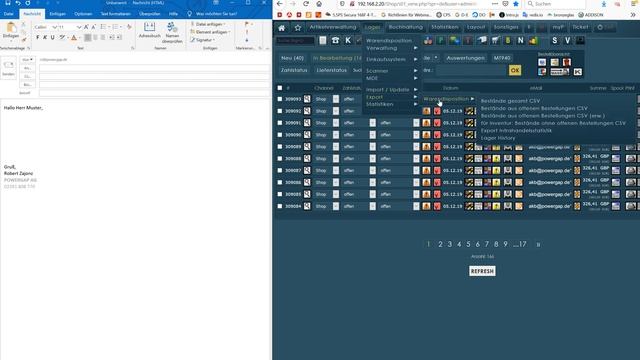
Task: Toggle underline formatting in Outlook
Action: 52,38
